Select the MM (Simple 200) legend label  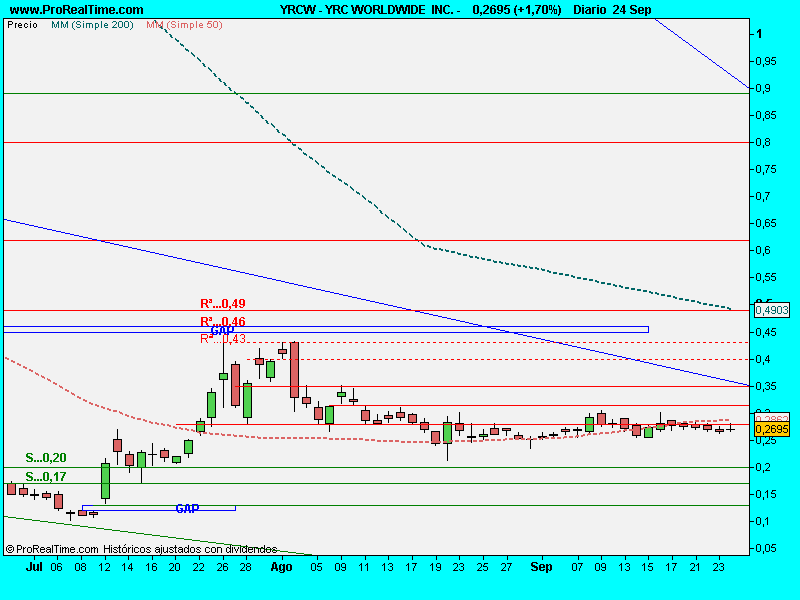tap(92, 24)
